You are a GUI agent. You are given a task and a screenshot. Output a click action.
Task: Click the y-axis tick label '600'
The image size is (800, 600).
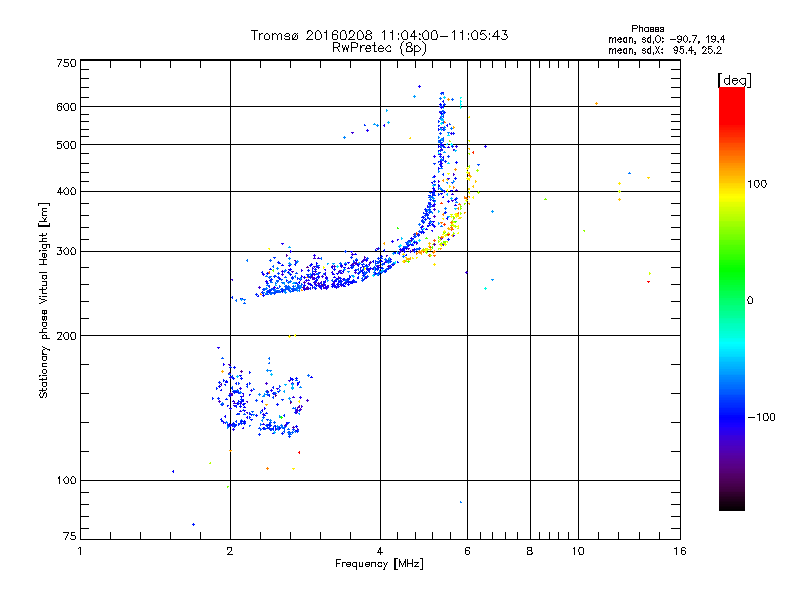coord(66,107)
